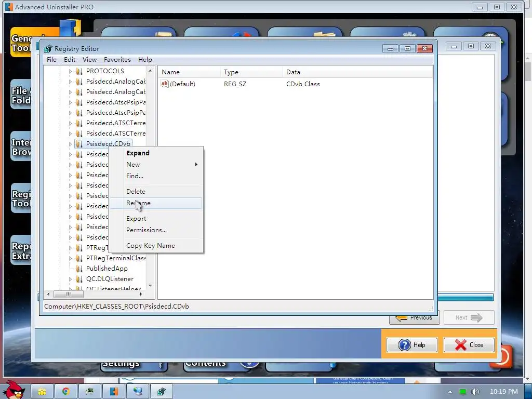Choose Find... in the context menu
Screen dimensions: 532x399
click(156, 176)
